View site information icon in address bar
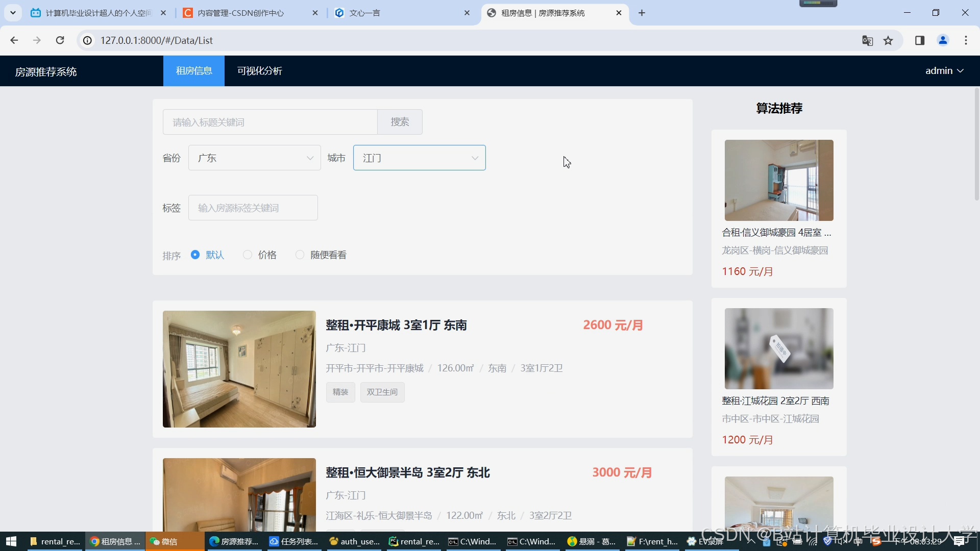 click(x=88, y=40)
